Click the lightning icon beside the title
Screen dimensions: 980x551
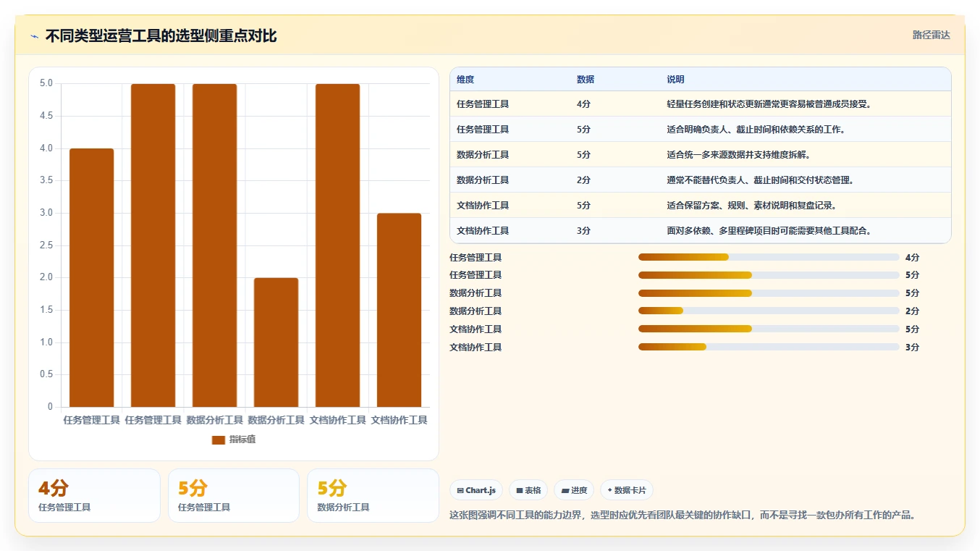35,36
